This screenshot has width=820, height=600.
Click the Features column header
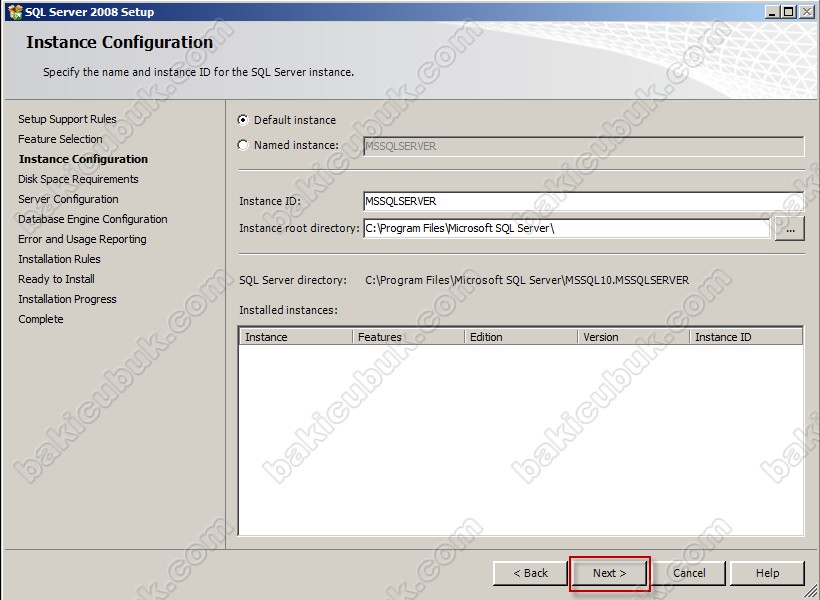(x=408, y=337)
